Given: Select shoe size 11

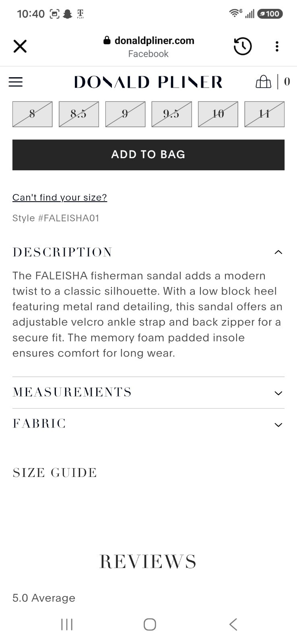Looking at the screenshot, I should click(x=264, y=114).
